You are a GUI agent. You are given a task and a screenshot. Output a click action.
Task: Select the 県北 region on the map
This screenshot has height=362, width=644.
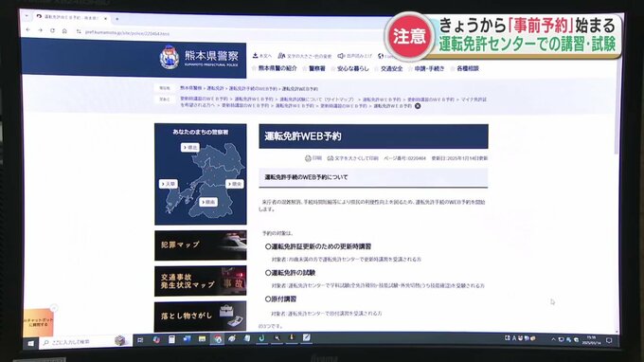tap(190, 147)
